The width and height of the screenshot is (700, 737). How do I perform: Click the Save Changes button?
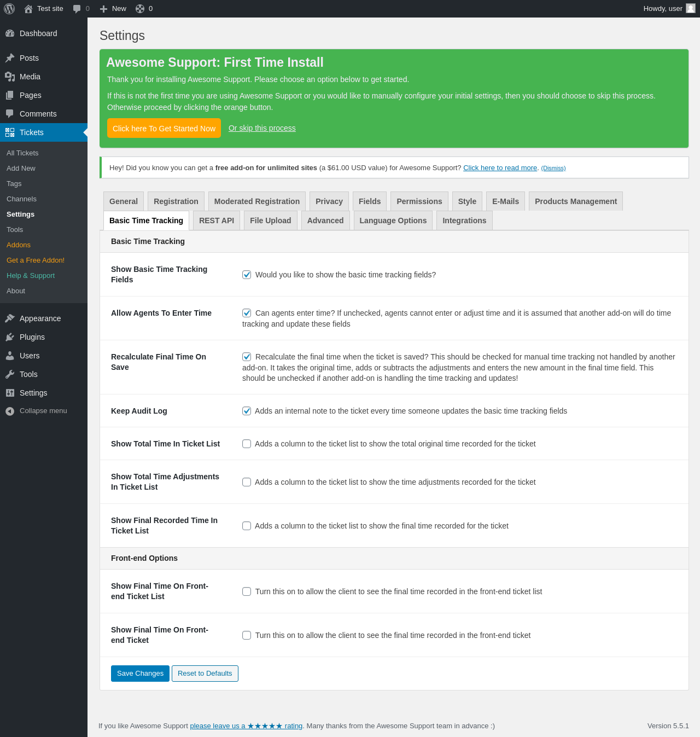pos(140,674)
